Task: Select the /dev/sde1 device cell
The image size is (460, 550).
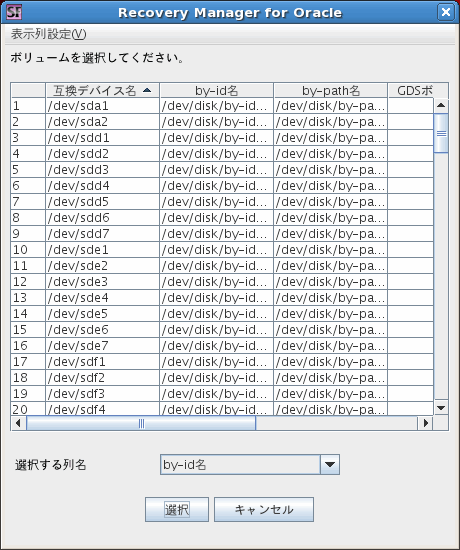Action: [x=102, y=250]
